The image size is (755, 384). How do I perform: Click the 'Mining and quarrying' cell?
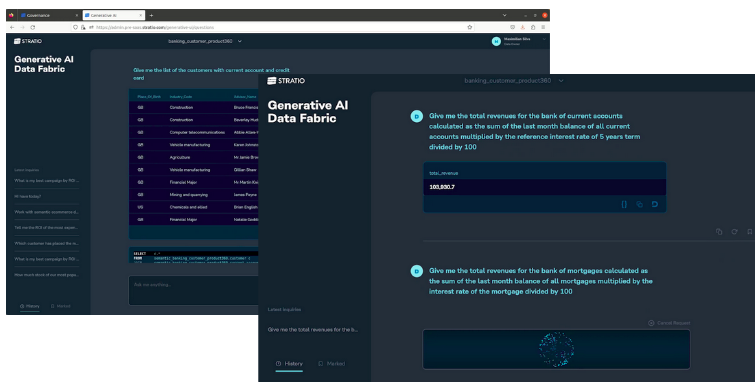188,195
